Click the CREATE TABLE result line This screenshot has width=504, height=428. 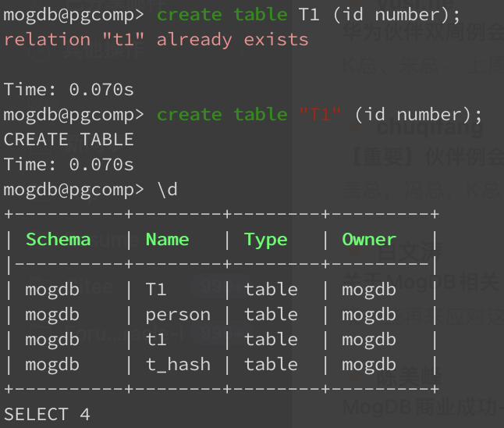coord(69,140)
